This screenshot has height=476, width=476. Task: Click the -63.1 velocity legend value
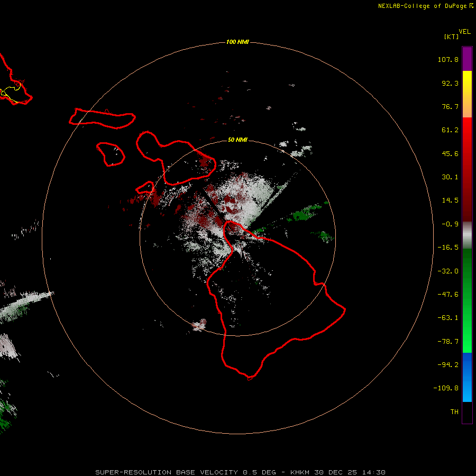click(x=448, y=318)
